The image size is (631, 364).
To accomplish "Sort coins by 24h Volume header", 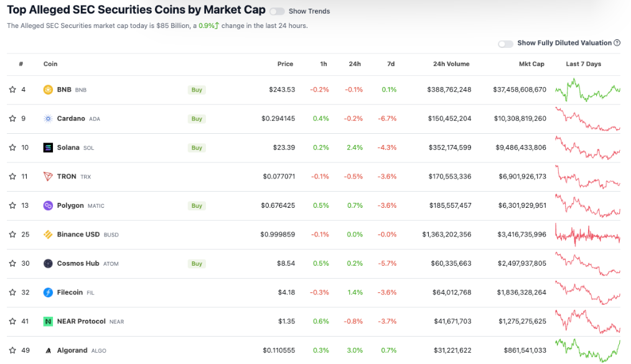I will [x=451, y=64].
